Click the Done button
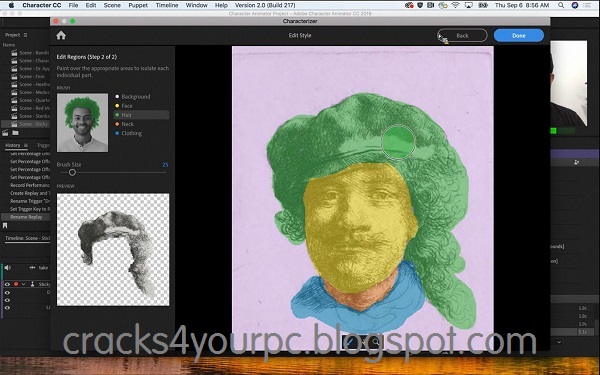 click(518, 36)
